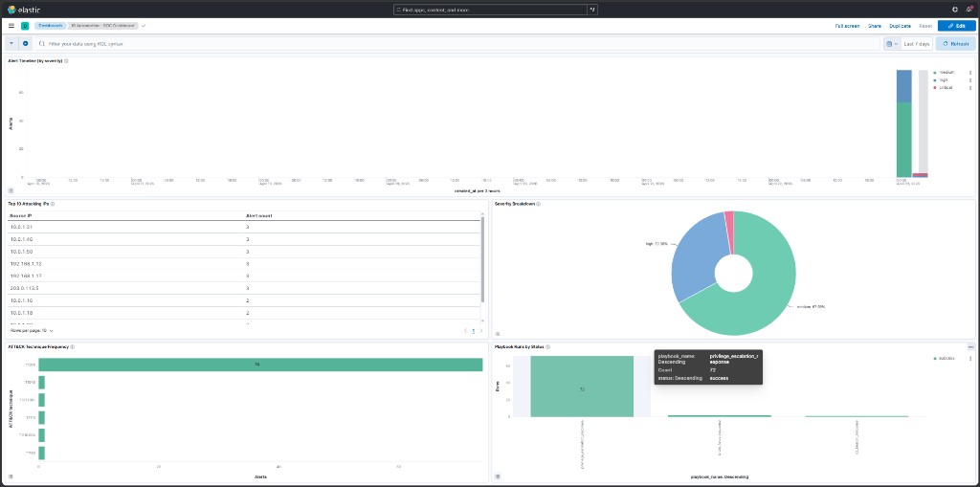The width and height of the screenshot is (980, 487).
Task: Click the table's vertical scrollbar
Action: point(482,258)
